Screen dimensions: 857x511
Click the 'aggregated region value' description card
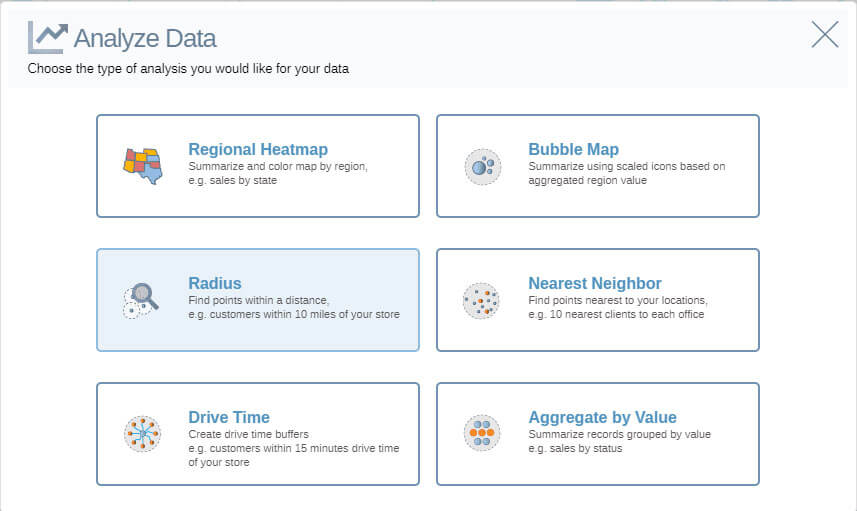tap(627, 173)
